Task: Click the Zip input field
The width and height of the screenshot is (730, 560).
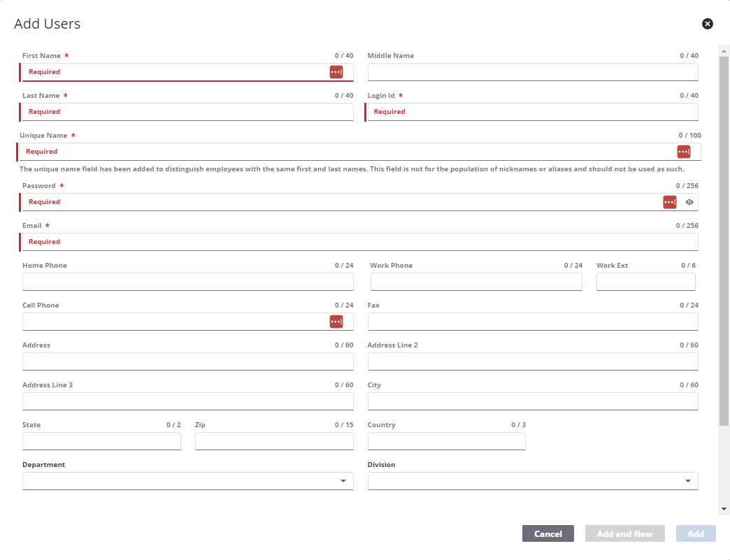Action: click(x=273, y=441)
